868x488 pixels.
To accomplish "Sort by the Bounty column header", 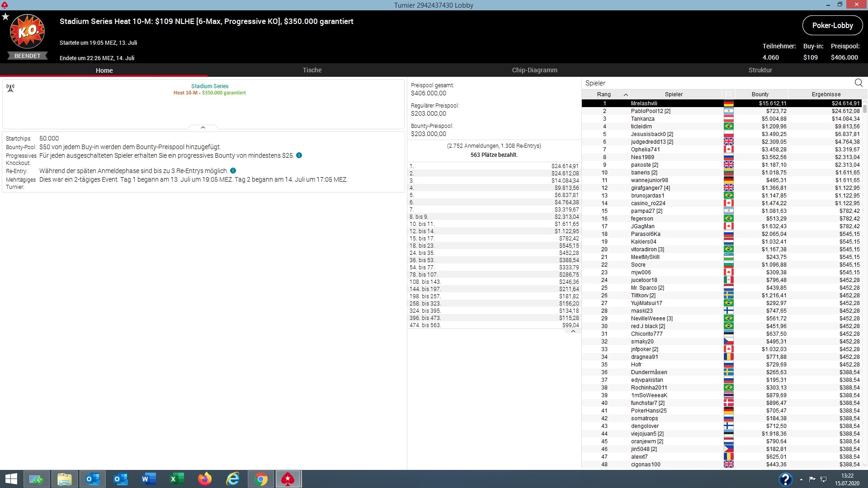I will tap(760, 94).
